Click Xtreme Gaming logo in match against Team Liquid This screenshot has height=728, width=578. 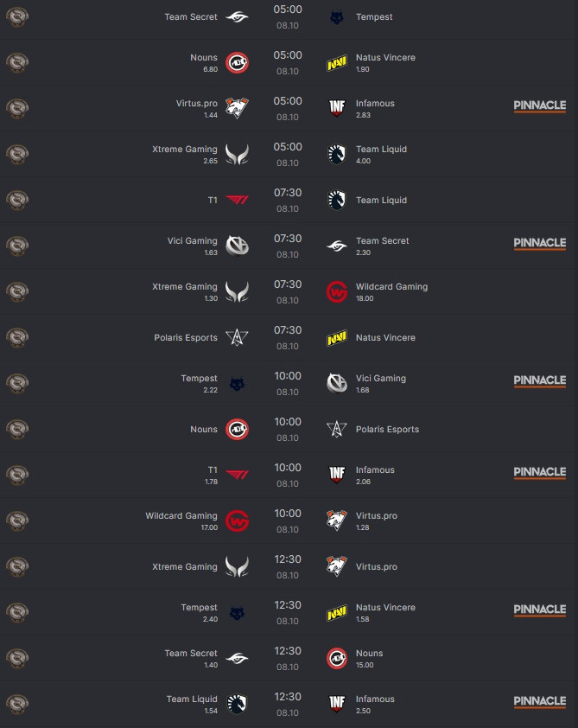[x=237, y=155]
